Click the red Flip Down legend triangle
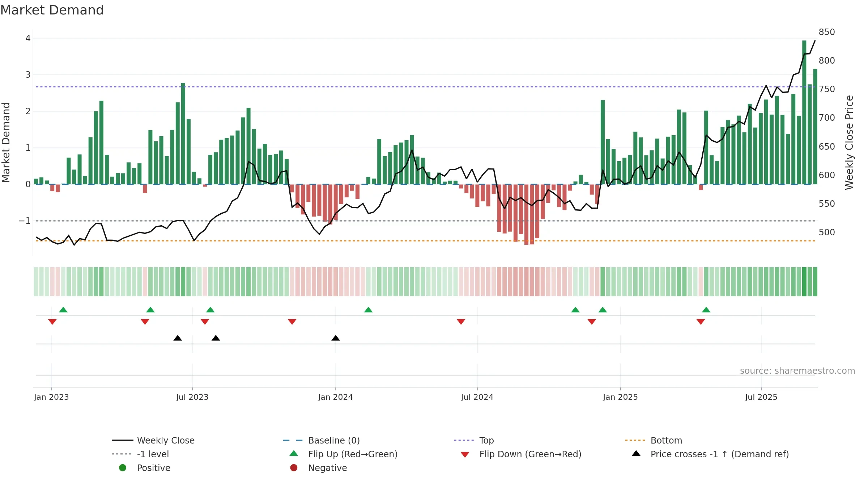 pos(465,455)
